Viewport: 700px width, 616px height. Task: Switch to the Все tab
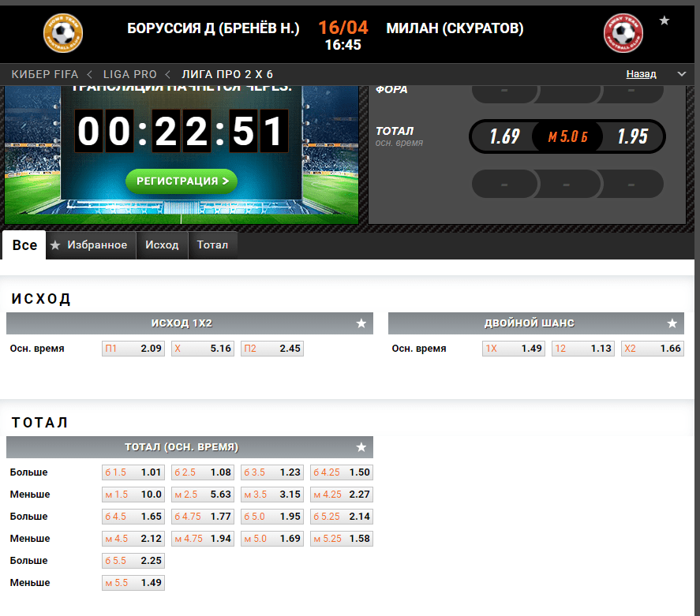click(24, 245)
